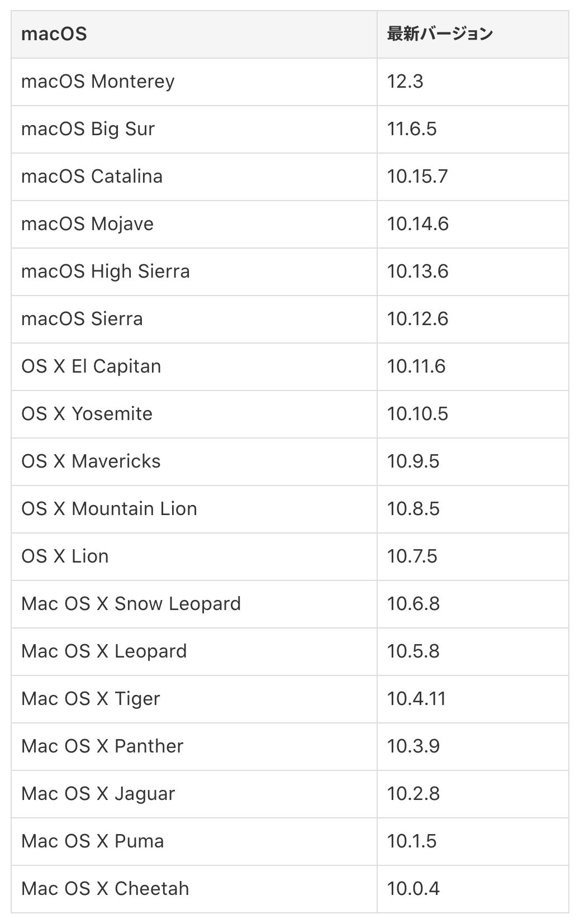
Task: Select the macOS Monterey row name
Action: 98,82
